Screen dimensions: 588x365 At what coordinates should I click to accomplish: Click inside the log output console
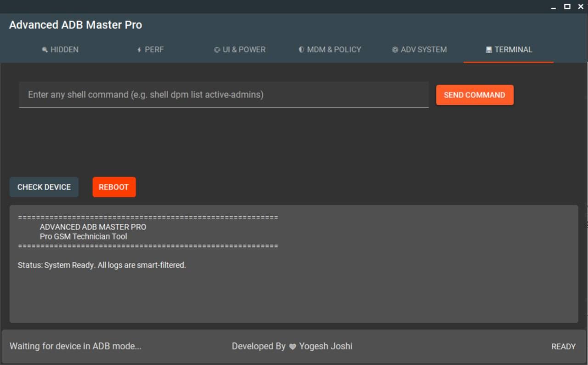(294, 290)
